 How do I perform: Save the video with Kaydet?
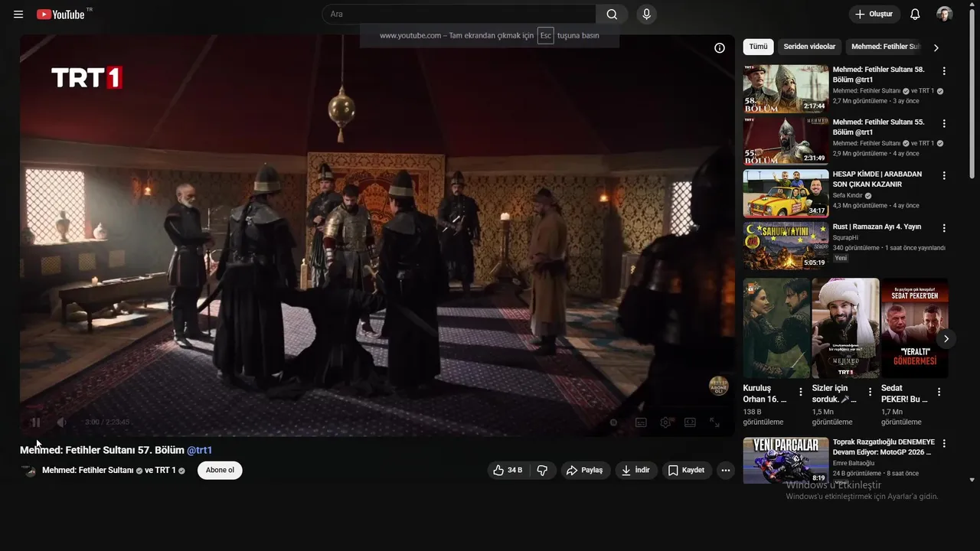pos(687,471)
